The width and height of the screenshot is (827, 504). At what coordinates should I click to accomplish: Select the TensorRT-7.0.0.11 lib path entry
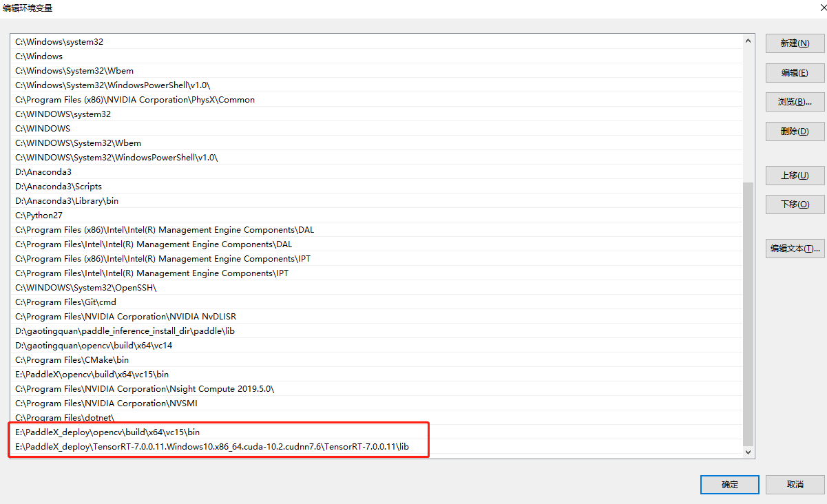pos(212,447)
